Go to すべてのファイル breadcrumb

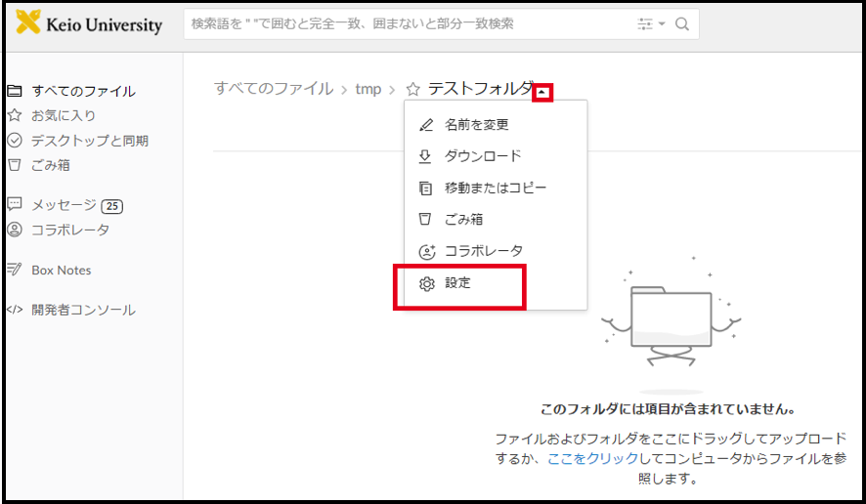point(274,89)
